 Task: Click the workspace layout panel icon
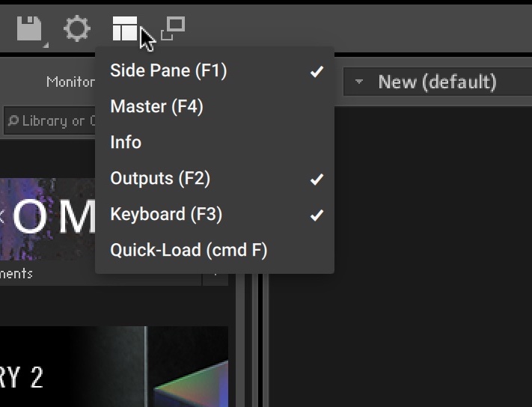[125, 30]
